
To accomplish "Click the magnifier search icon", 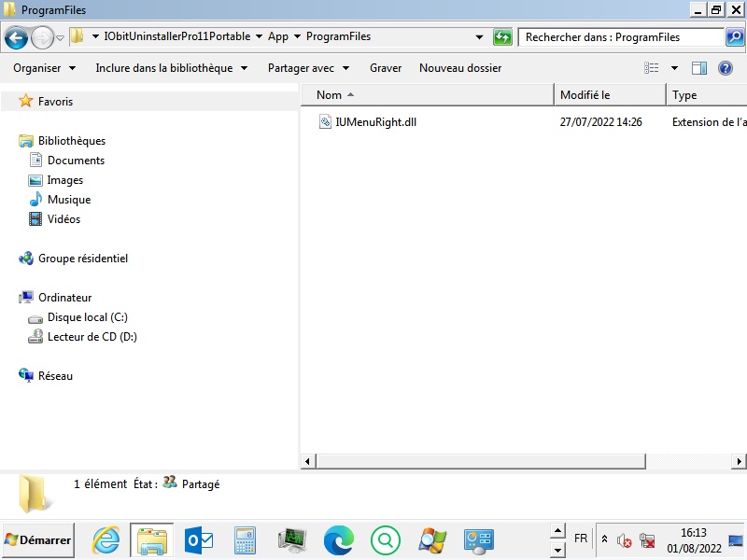I will coord(735,36).
